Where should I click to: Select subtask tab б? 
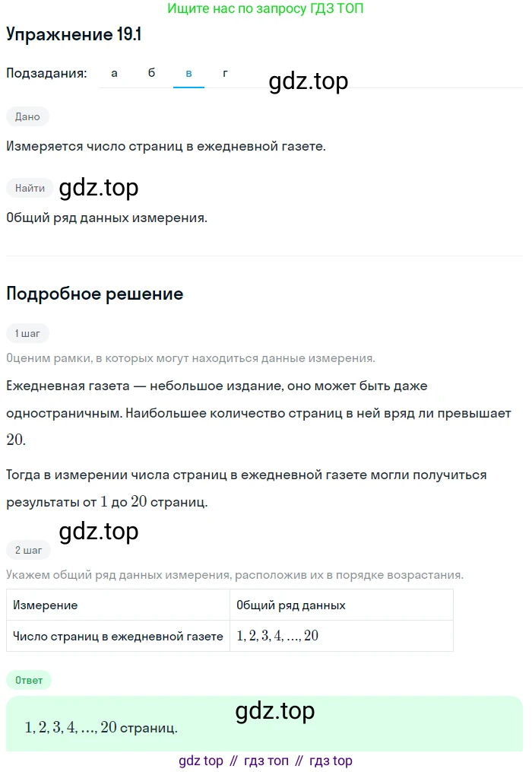(x=151, y=73)
